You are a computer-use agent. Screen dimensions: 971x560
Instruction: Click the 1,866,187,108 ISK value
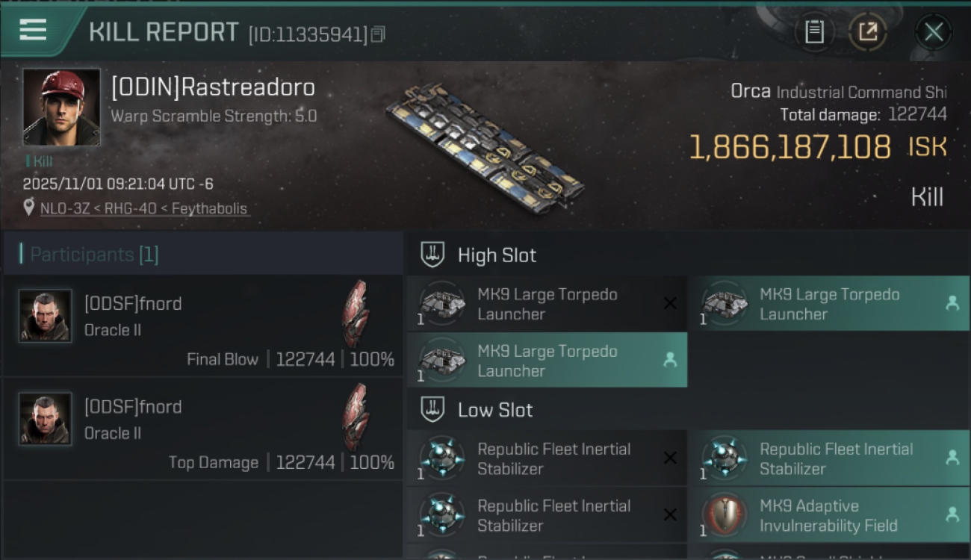click(790, 148)
